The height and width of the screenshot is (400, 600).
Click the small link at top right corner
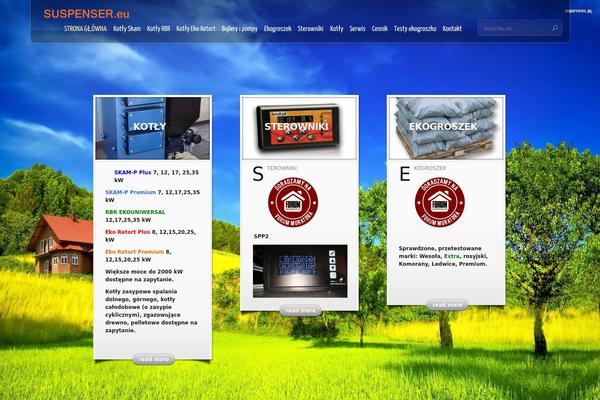coord(579,11)
